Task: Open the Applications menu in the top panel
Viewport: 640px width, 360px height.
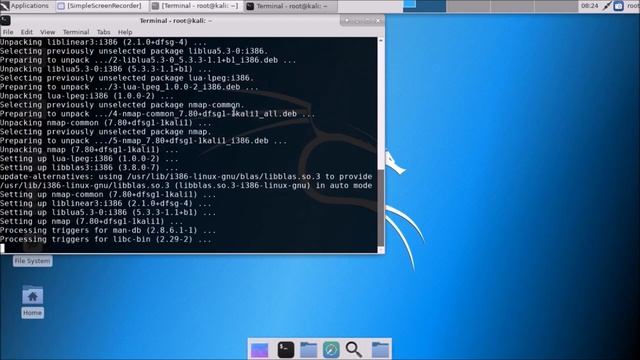Action: 25,6
